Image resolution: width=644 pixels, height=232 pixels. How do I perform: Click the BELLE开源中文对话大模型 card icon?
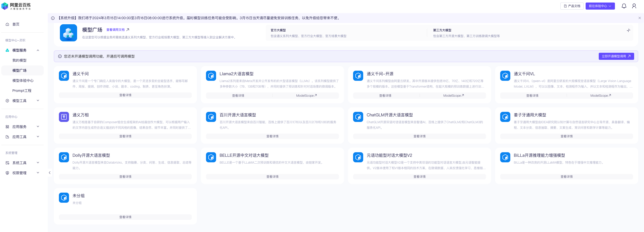[211, 157]
